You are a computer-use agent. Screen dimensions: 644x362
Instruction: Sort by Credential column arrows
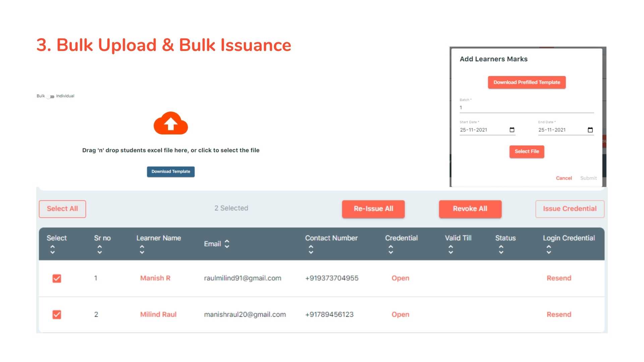[391, 249]
